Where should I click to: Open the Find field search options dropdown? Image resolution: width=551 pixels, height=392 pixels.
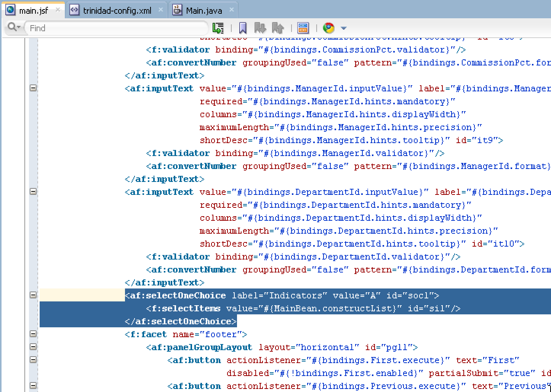[18, 27]
